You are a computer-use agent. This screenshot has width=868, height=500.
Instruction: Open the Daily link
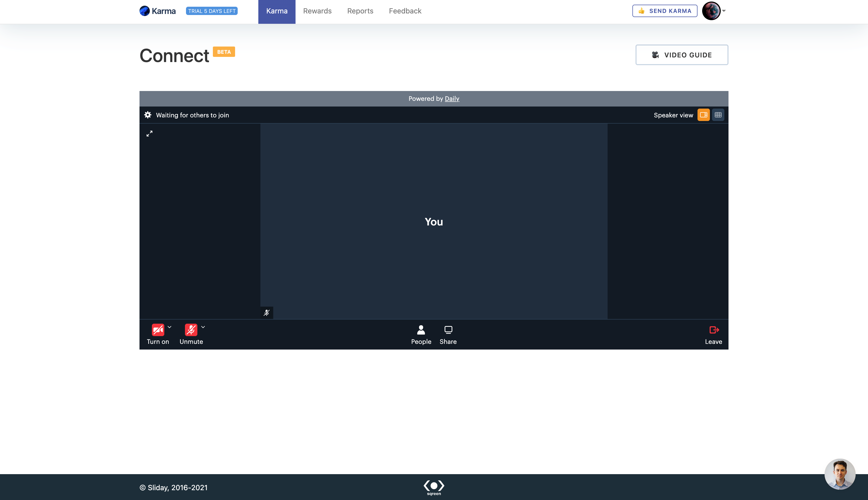(x=452, y=99)
